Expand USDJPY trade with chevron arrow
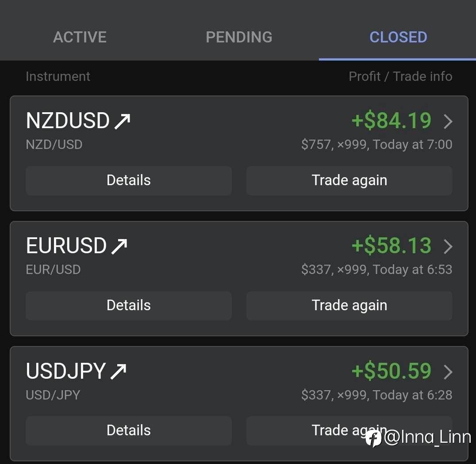 click(448, 372)
